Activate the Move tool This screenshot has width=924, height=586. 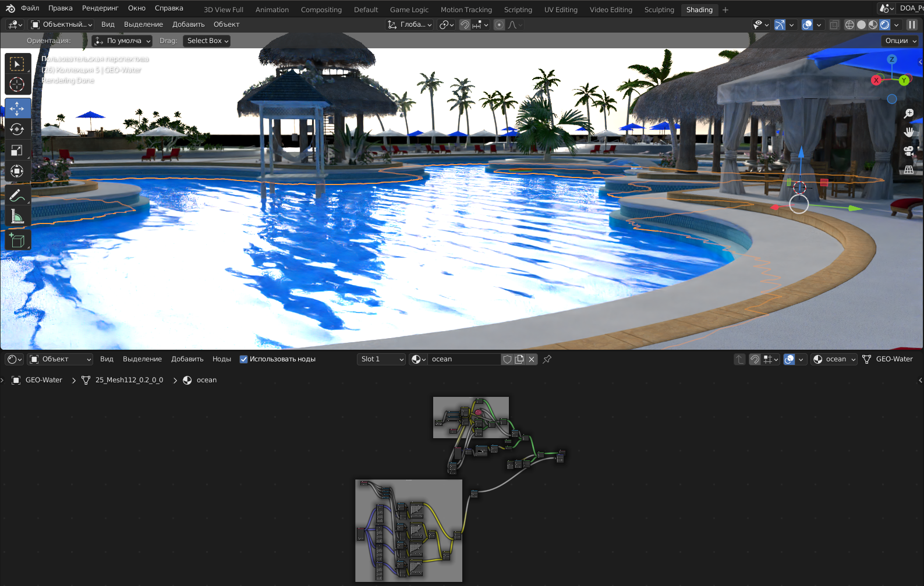tap(17, 108)
